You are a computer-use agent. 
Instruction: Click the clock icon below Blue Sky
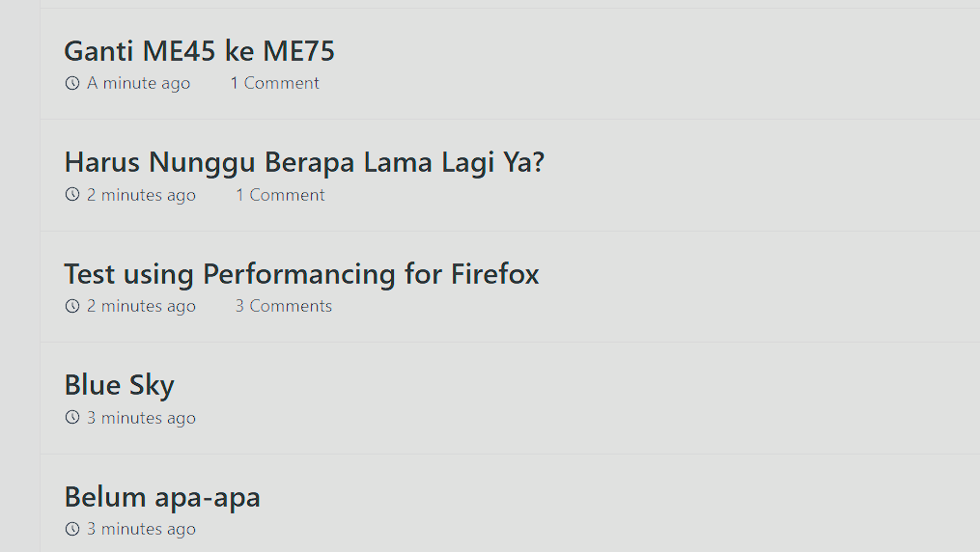tap(71, 418)
